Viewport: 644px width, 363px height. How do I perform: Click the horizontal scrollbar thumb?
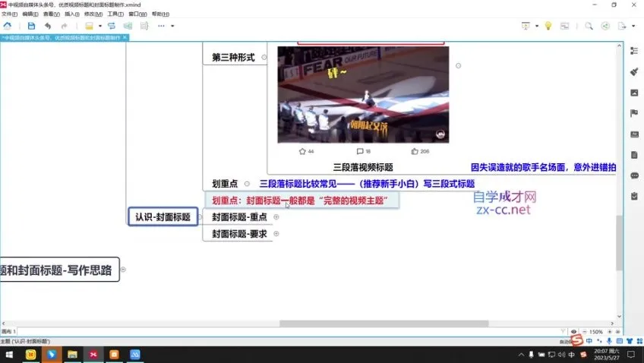[x=384, y=324]
